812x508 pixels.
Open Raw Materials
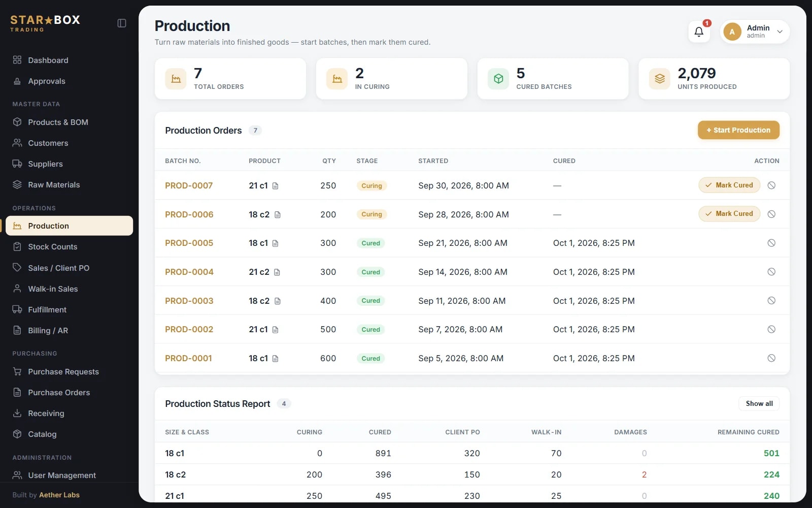point(69,184)
